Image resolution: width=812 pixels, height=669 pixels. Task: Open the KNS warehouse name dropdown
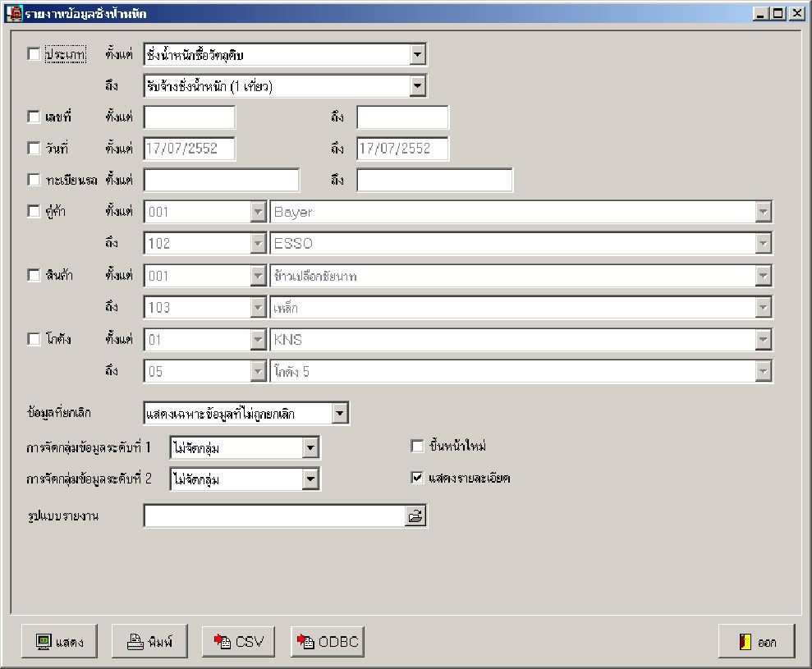tap(764, 340)
